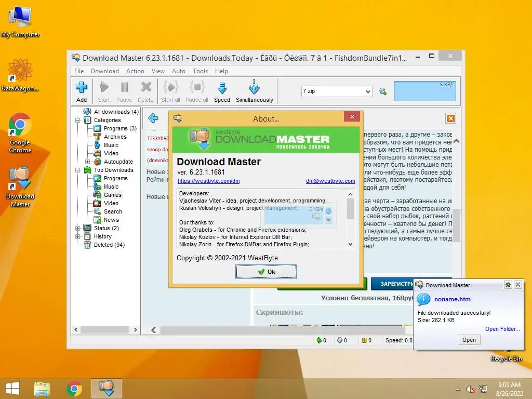Close the Download Master notification popup
The width and height of the screenshot is (532, 399).
518,285
